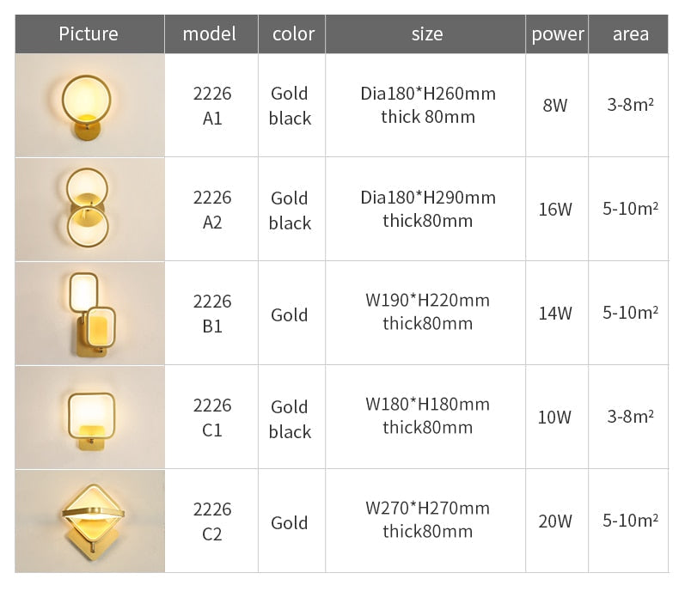
Task: Click the 2226 C1 square lamp picture
Action: point(89,417)
